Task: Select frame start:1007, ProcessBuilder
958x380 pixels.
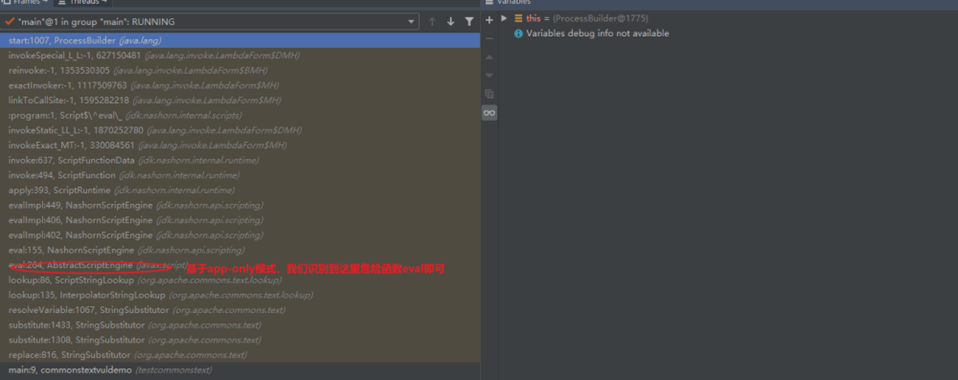Action: pyautogui.click(x=240, y=40)
